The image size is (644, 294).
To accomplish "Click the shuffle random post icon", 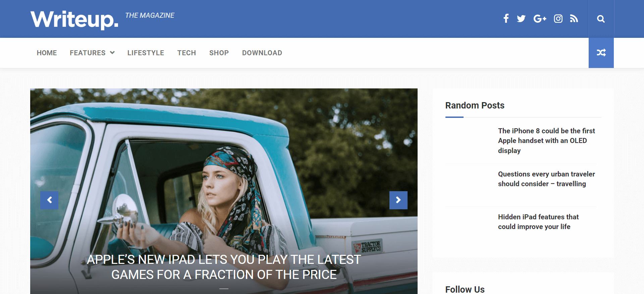I will click(601, 53).
